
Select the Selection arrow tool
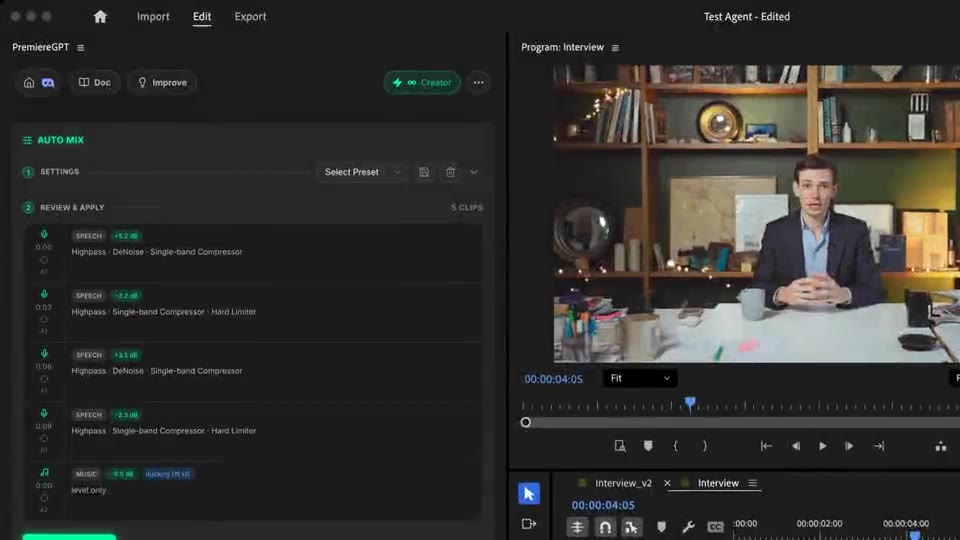click(529, 494)
